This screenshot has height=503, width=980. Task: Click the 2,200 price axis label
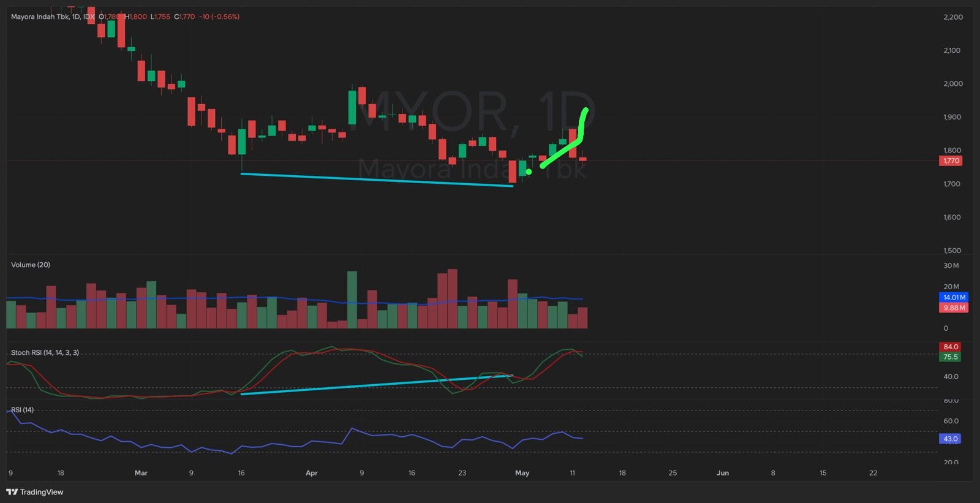point(953,17)
